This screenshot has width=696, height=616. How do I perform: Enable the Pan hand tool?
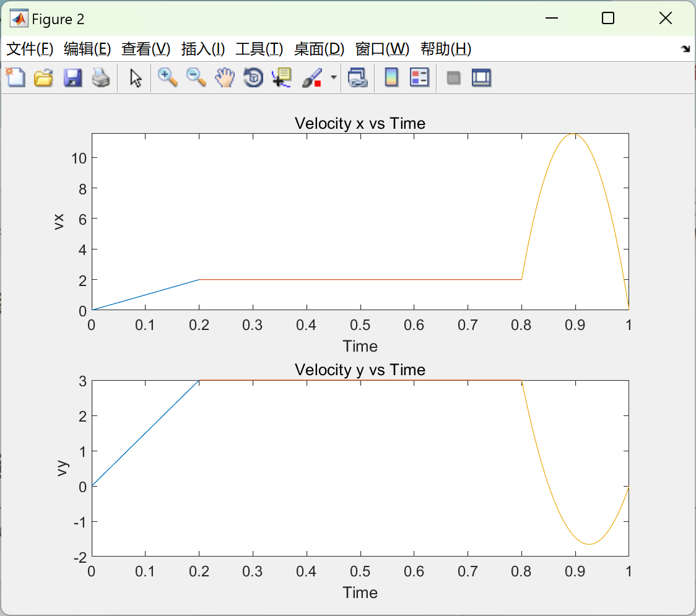pyautogui.click(x=225, y=77)
